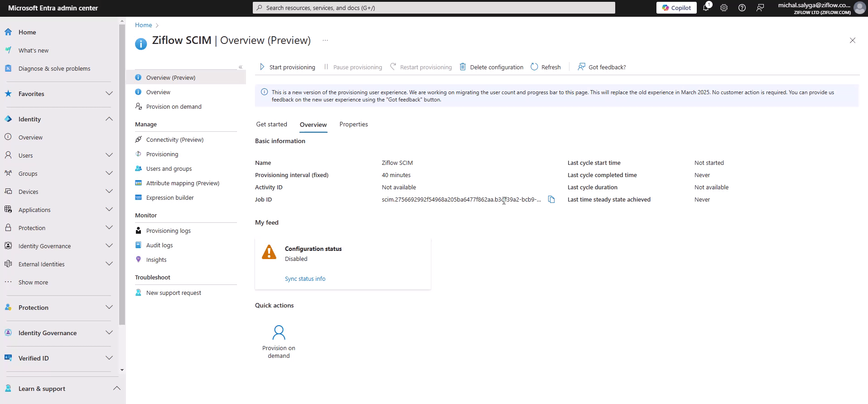Click Delete configuration in toolbar

(x=492, y=67)
